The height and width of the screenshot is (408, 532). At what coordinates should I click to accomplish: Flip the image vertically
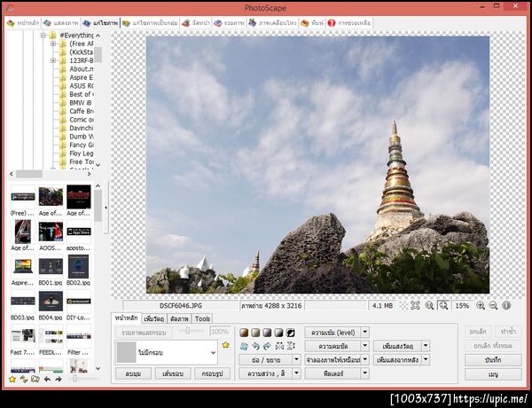point(291,346)
